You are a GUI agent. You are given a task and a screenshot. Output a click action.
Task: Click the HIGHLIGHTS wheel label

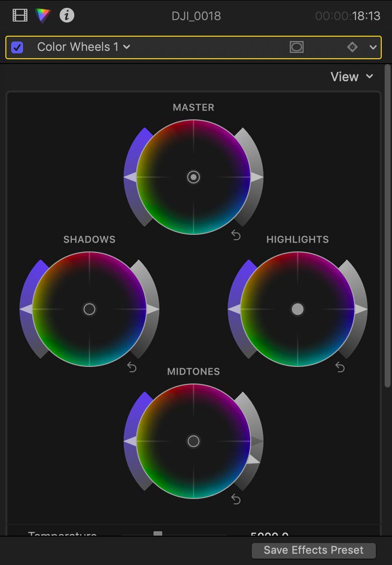click(297, 239)
